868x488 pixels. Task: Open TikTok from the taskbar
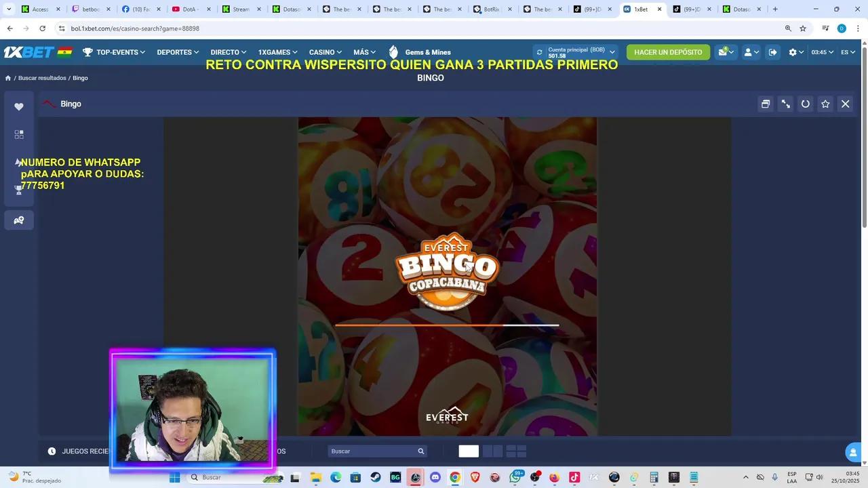tap(574, 477)
